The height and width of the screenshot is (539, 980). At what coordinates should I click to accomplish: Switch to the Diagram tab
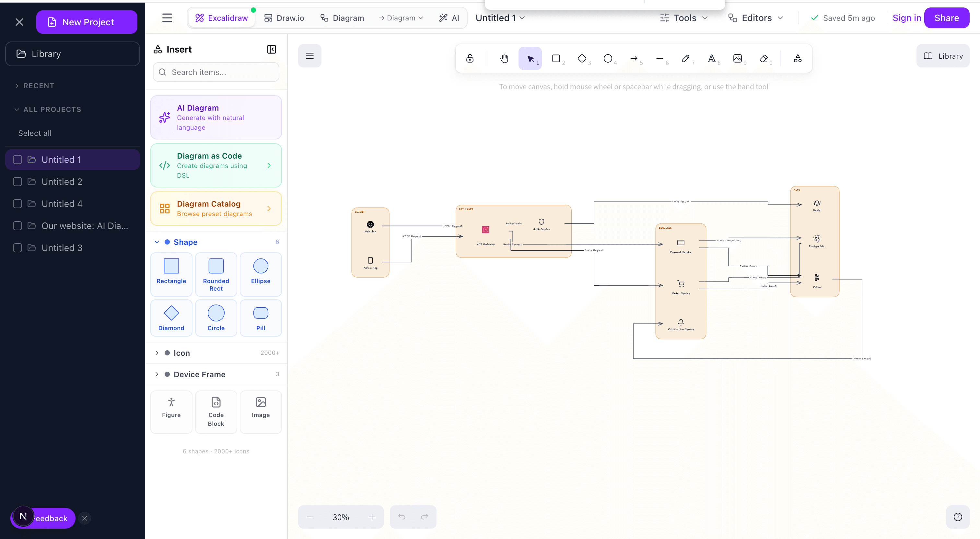(x=342, y=18)
